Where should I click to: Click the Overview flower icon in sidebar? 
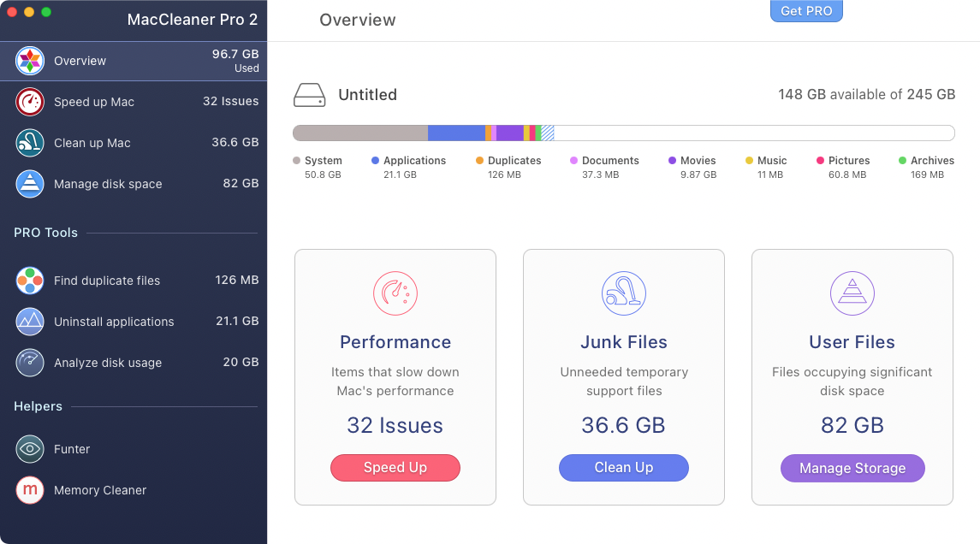click(30, 61)
